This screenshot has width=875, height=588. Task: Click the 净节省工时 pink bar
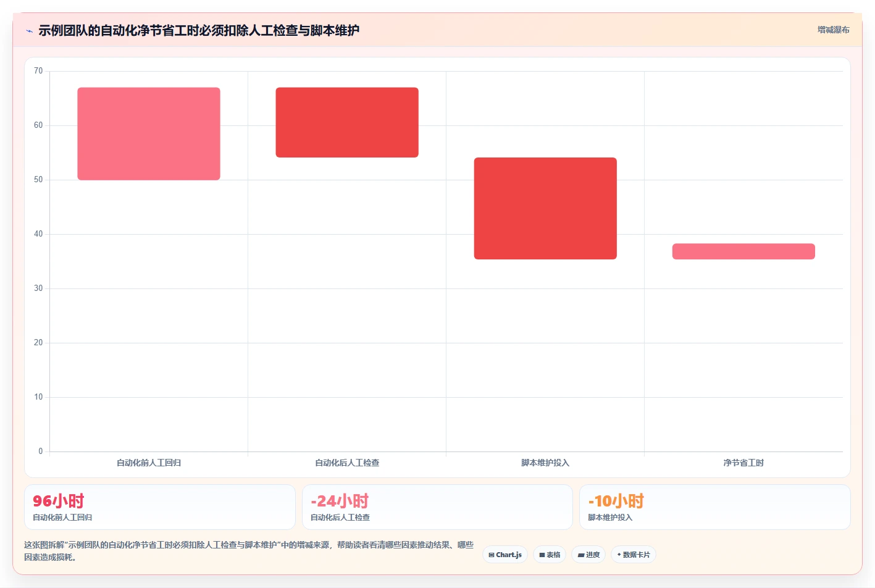[743, 251]
